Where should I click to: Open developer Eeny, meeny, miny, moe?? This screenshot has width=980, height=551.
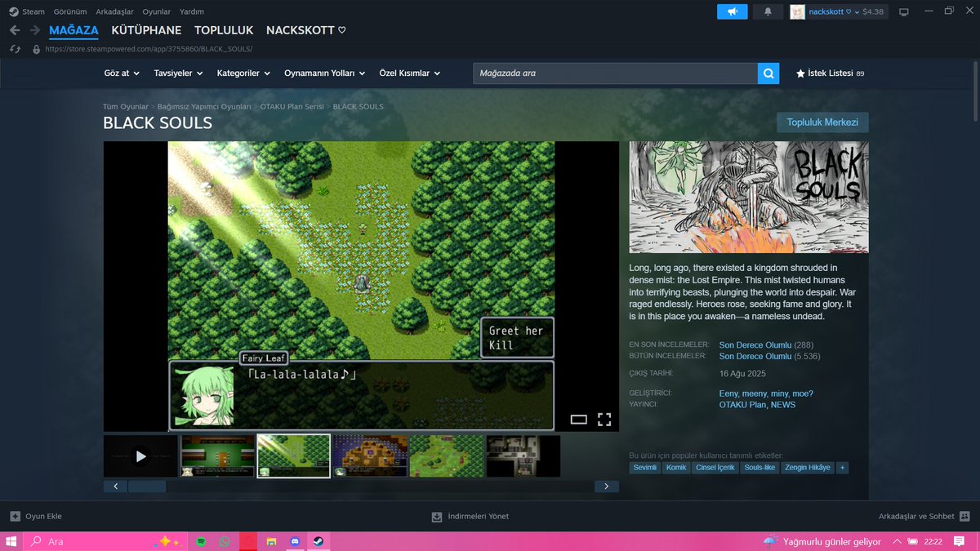coord(766,393)
